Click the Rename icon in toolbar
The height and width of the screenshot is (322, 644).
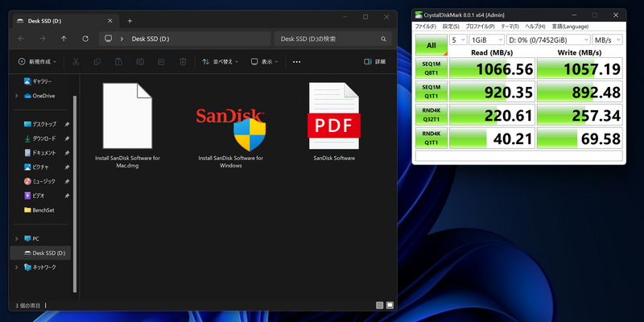[140, 62]
